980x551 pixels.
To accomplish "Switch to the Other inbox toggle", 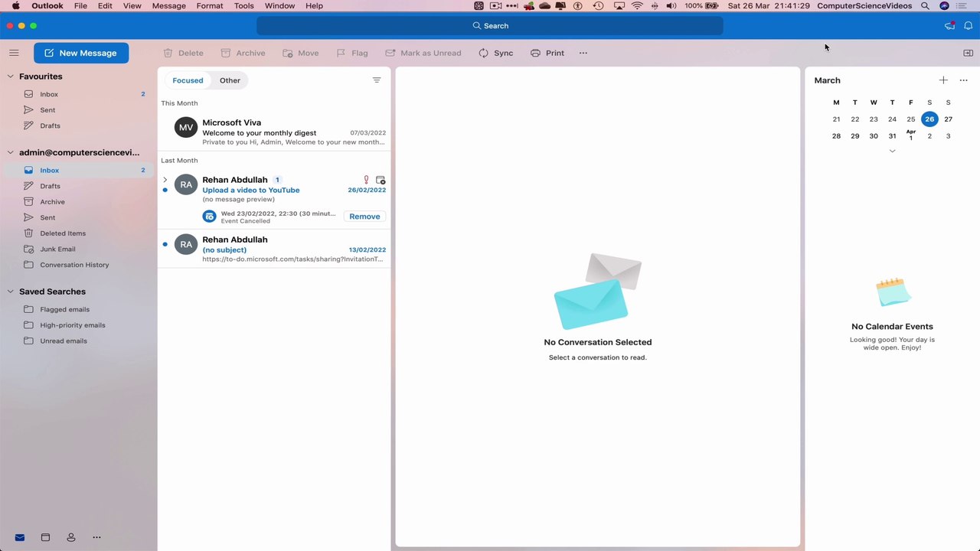I will pyautogui.click(x=230, y=80).
